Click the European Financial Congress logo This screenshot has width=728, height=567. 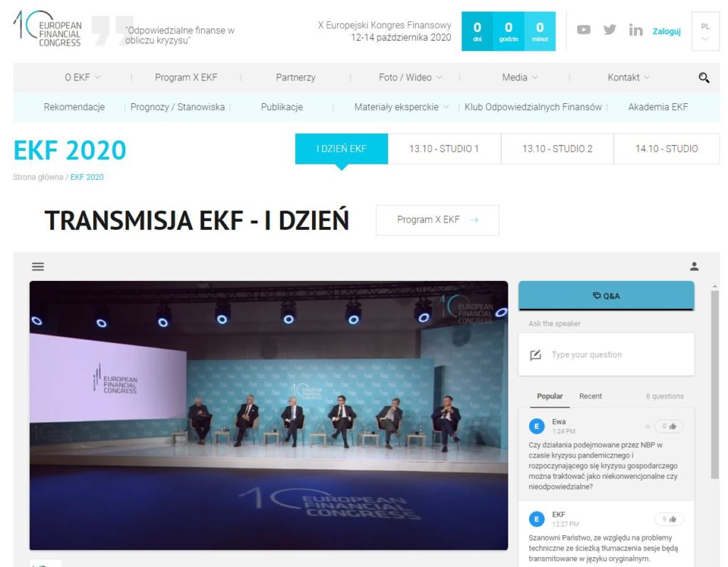tap(48, 29)
